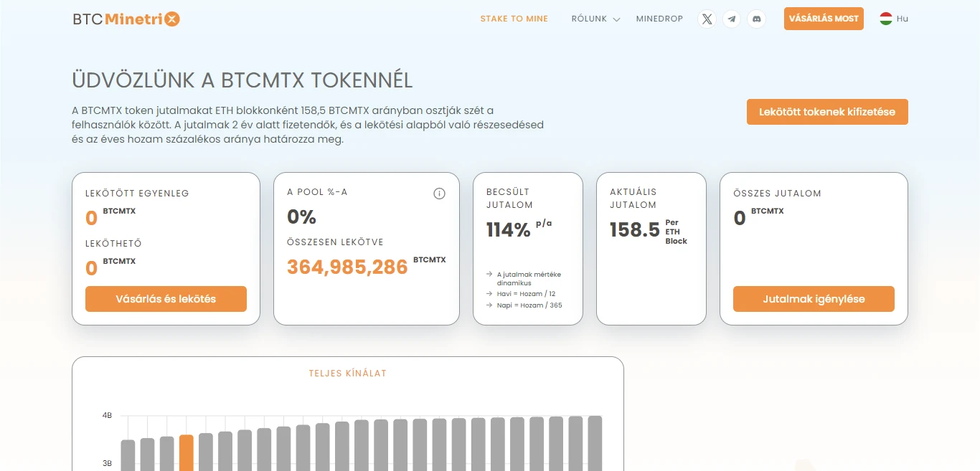Click the Teljes Kínálat chart title

348,374
